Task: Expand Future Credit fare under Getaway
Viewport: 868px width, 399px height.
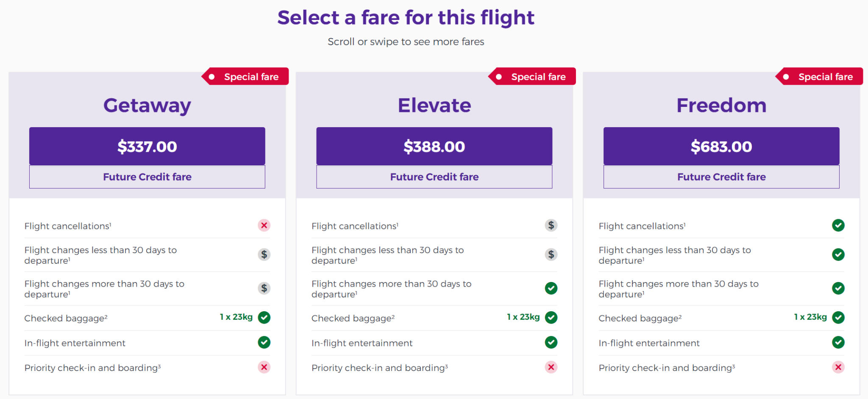Action: pyautogui.click(x=147, y=177)
